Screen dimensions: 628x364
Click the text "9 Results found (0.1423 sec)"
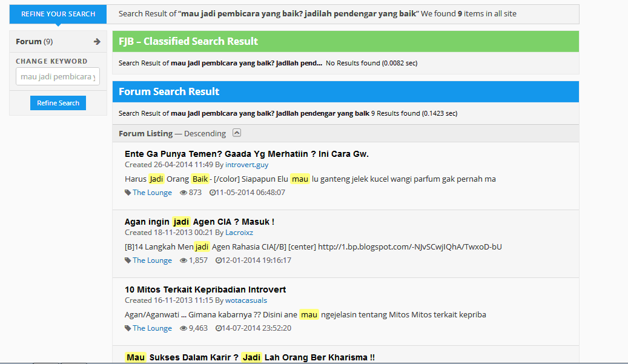pyautogui.click(x=414, y=114)
